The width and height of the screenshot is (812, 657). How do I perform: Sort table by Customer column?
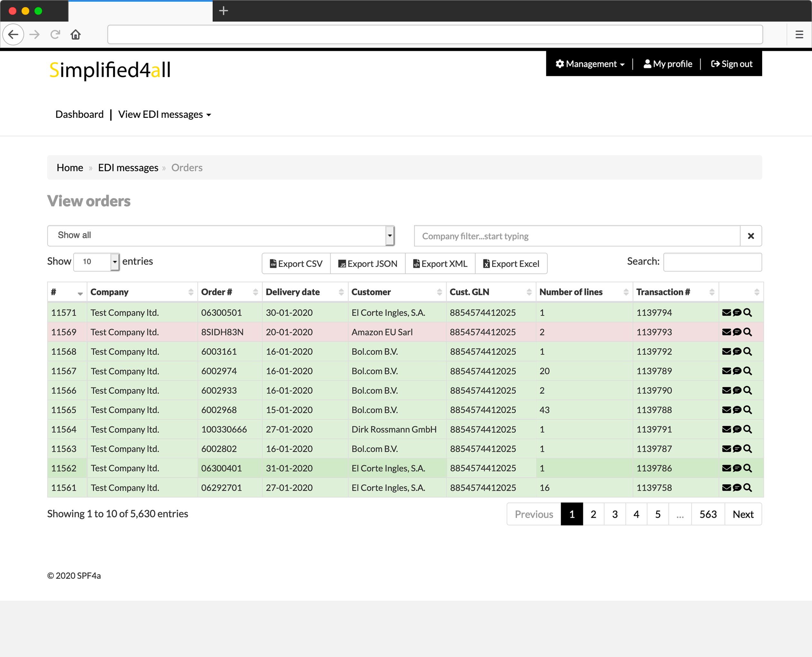coord(397,292)
